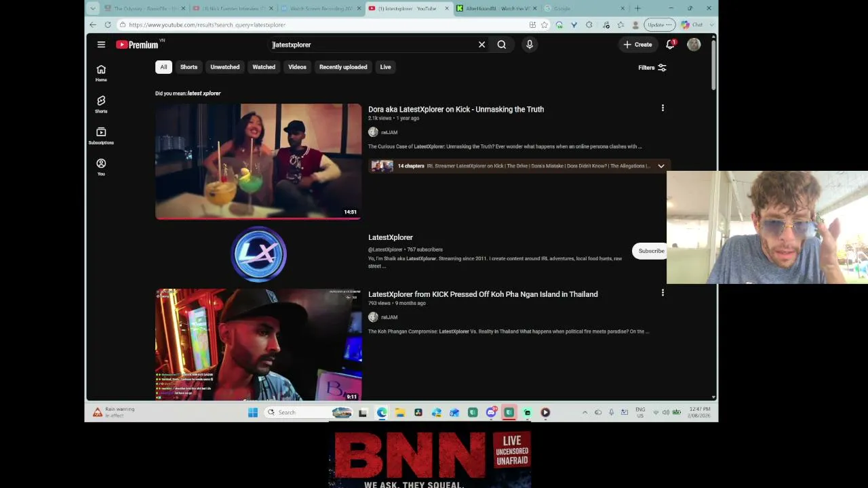Viewport: 868px width, 488px height.
Task: Open Subscriptions in the YouTube sidebar
Action: pyautogui.click(x=101, y=136)
